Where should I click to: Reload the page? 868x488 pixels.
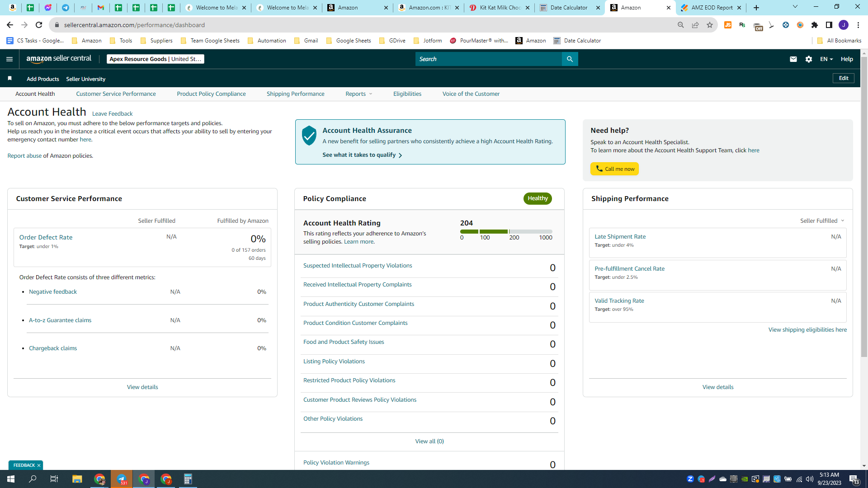39,25
